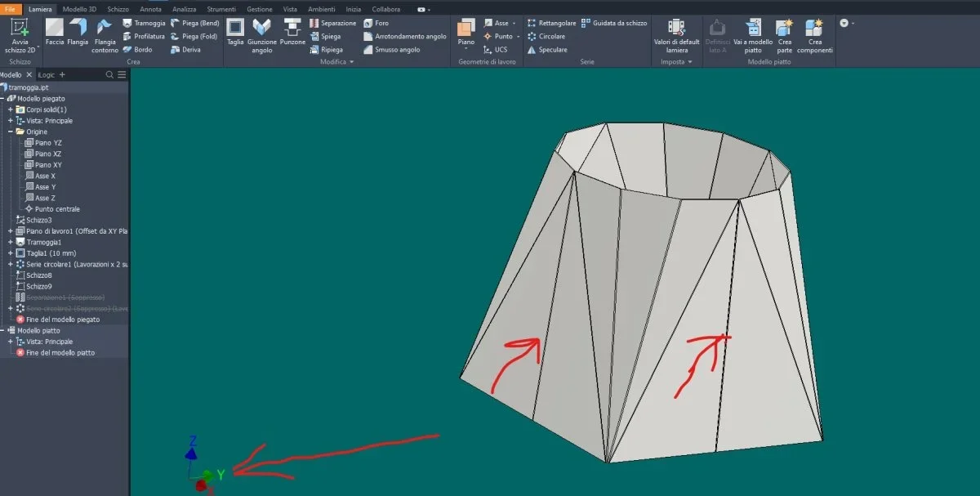Expand the Serie circolare1 node
The width and height of the screenshot is (980, 496).
click(10, 264)
